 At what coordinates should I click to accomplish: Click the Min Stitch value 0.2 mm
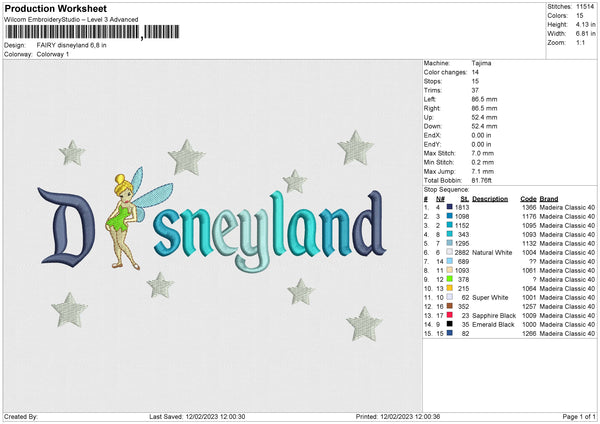point(483,162)
